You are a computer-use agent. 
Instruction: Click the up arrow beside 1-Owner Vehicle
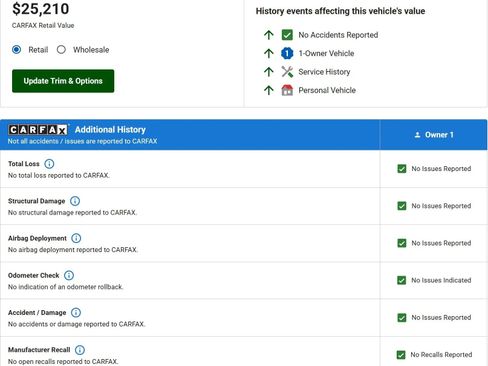tap(269, 53)
